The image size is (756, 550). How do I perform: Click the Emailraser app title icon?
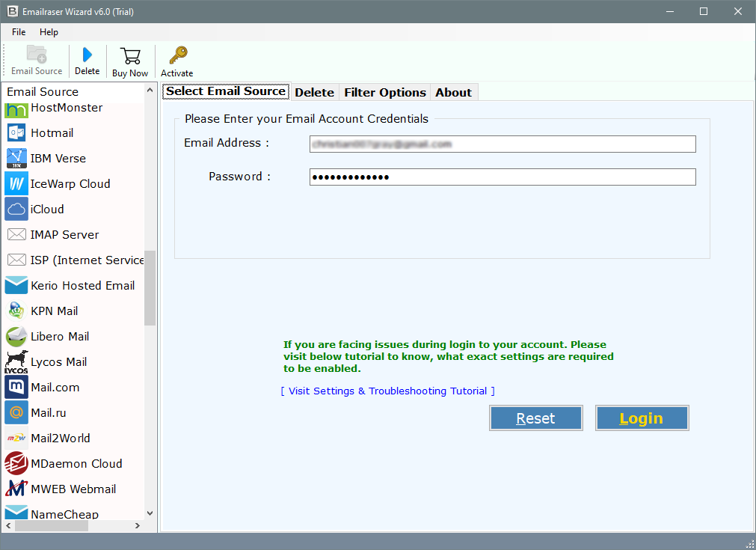pos(12,11)
